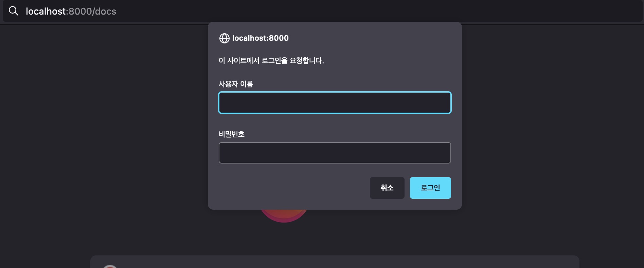
Task: Focus the 사용자 이름 username field
Action: pyautogui.click(x=335, y=102)
